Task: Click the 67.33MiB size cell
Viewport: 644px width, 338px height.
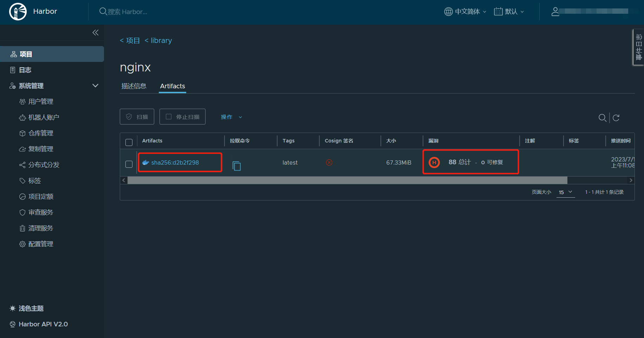Action: tap(399, 162)
